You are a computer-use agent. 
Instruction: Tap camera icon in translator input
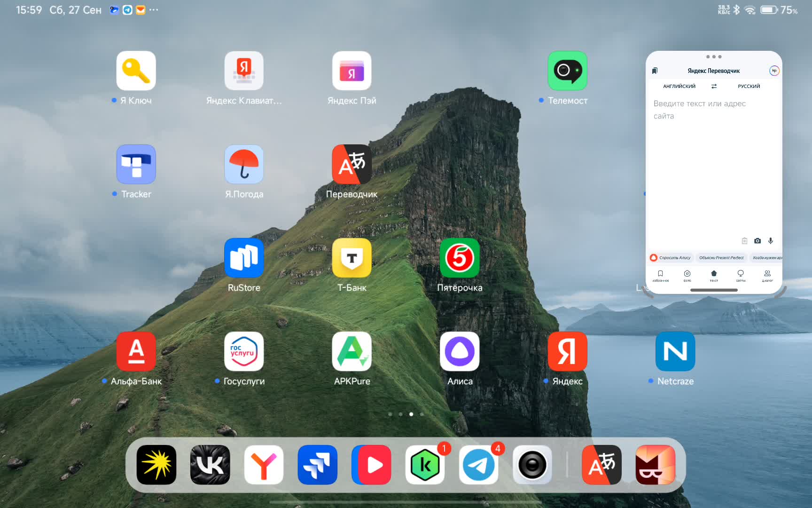tap(757, 241)
